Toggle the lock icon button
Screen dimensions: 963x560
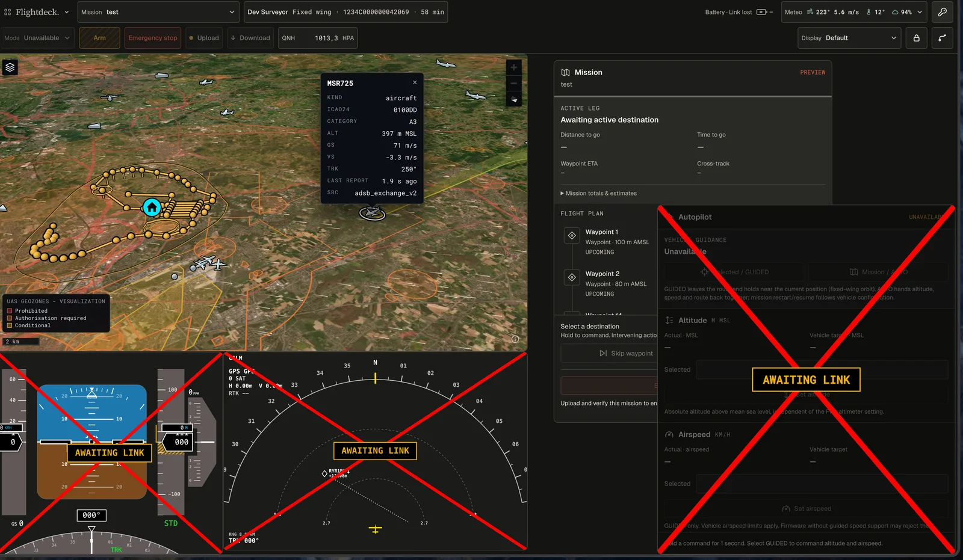916,38
